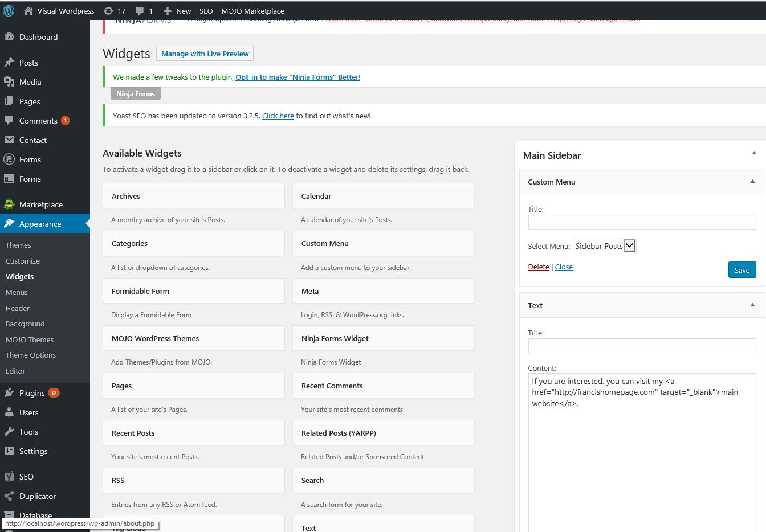The width and height of the screenshot is (766, 532).
Task: Click into the Text widget Content area
Action: (642, 453)
